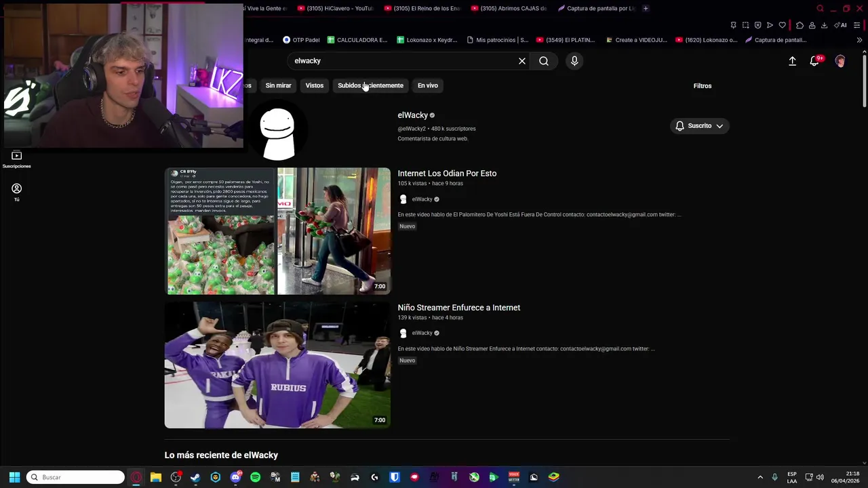
Task: Open the Opera GX taskbar icon
Action: click(x=136, y=477)
